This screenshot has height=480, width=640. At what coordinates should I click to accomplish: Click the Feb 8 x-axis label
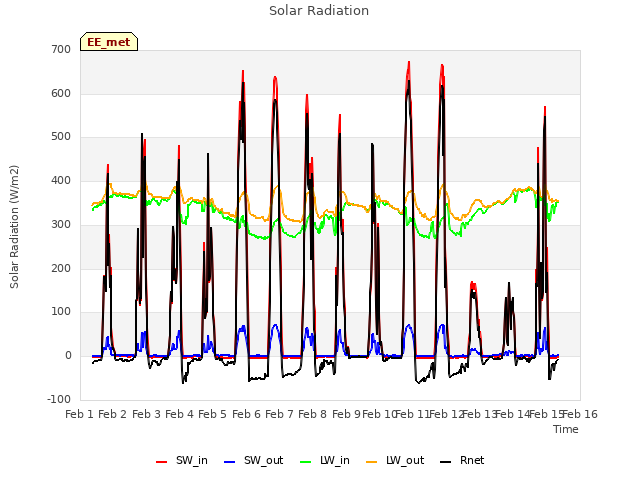pos(313,414)
